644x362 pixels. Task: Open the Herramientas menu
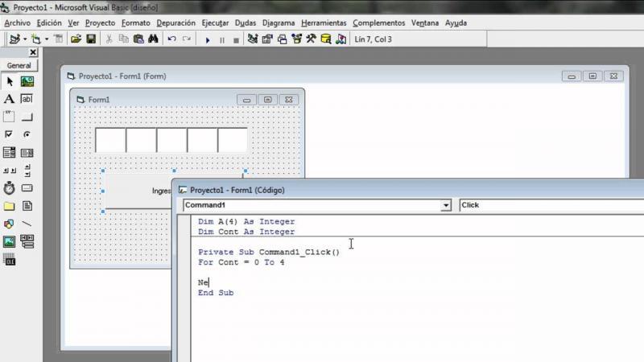point(324,23)
